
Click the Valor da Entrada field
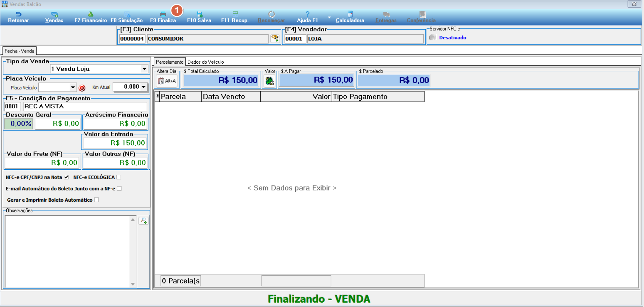(115, 143)
